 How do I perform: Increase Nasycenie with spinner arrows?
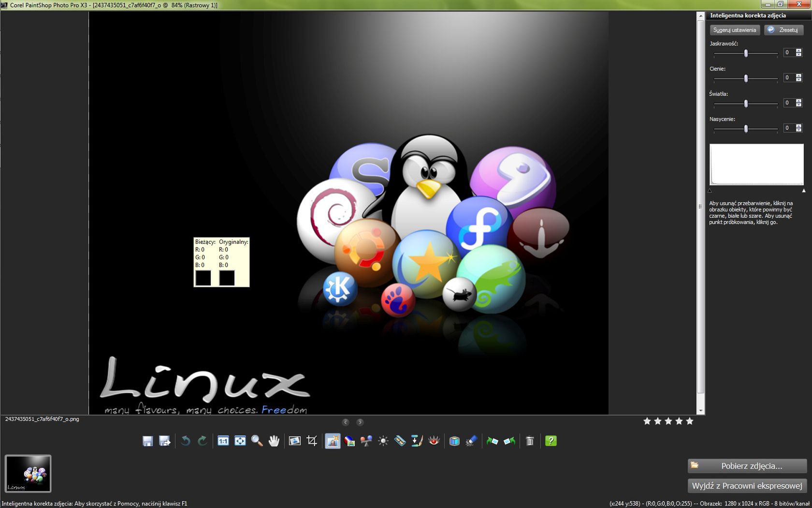click(x=798, y=126)
